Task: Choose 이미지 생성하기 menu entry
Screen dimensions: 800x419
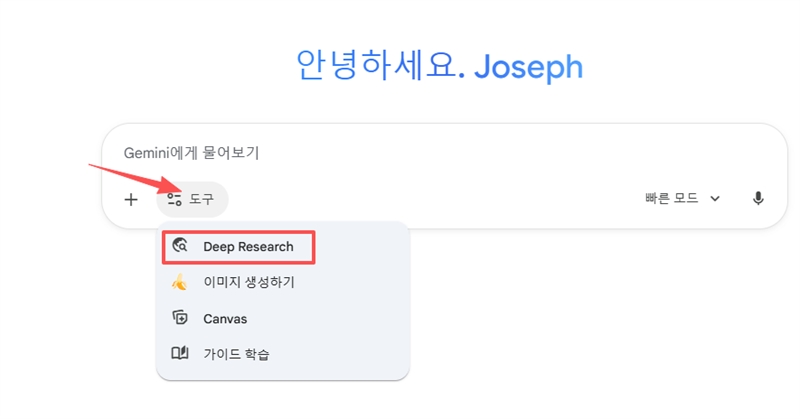Action: click(249, 282)
